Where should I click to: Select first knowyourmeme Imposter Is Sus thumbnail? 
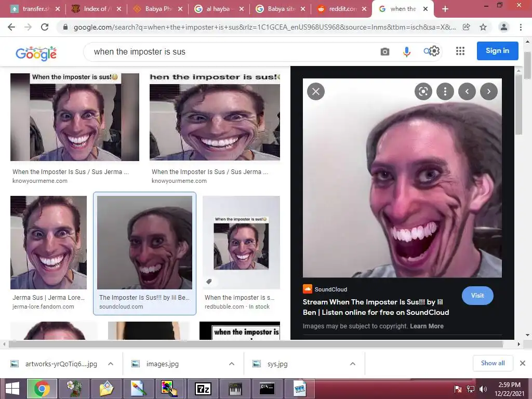point(75,117)
